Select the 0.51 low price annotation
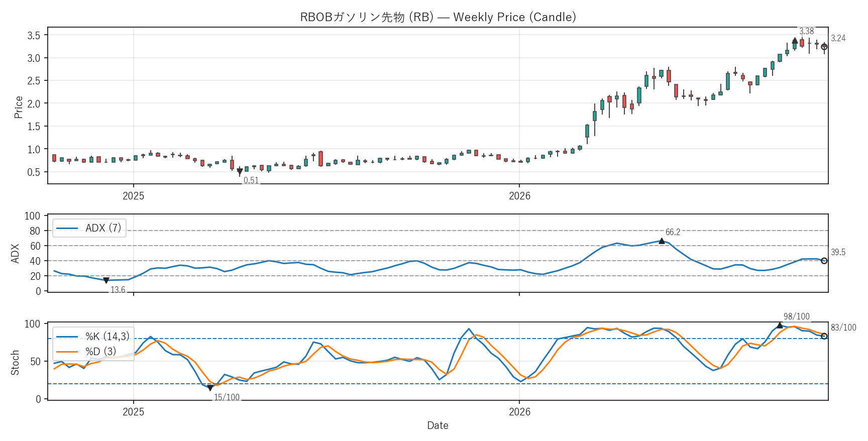This screenshot has width=868, height=441. (251, 180)
